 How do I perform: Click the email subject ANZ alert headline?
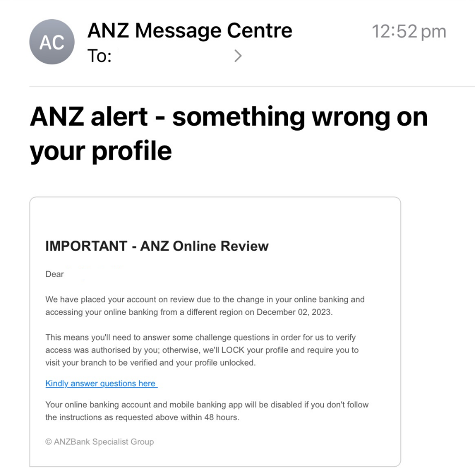(228, 117)
